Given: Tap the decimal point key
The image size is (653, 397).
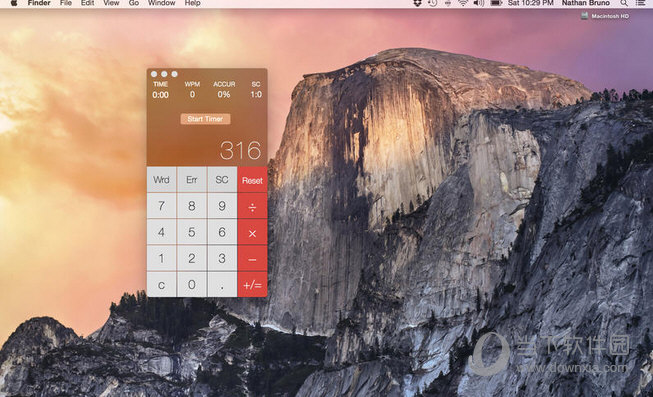Looking at the screenshot, I should coord(222,285).
